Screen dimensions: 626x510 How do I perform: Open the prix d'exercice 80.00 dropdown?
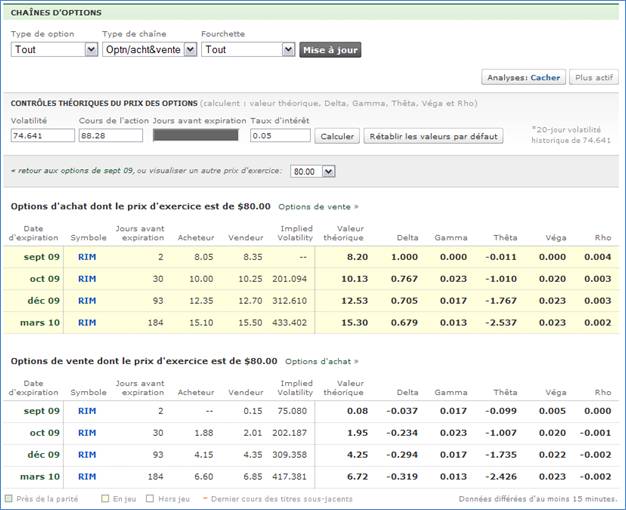point(312,171)
